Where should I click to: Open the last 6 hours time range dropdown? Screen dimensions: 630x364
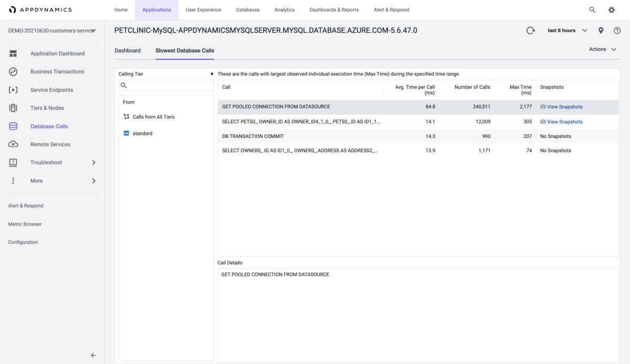click(568, 30)
